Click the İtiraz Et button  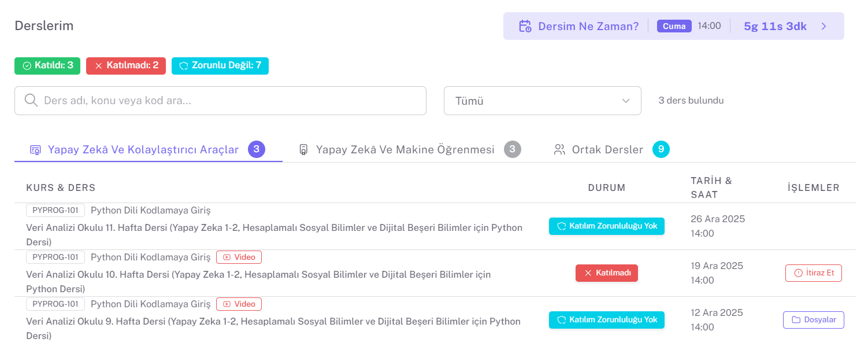click(x=814, y=273)
